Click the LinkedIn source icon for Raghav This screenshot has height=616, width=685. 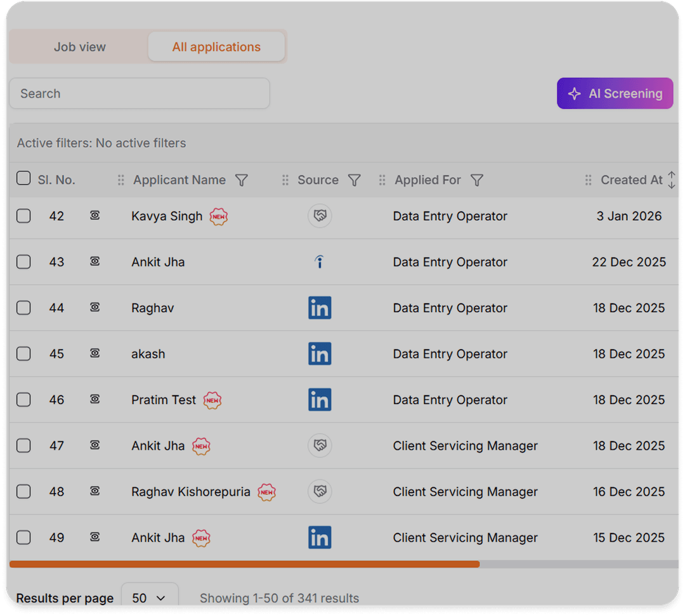[x=320, y=308]
